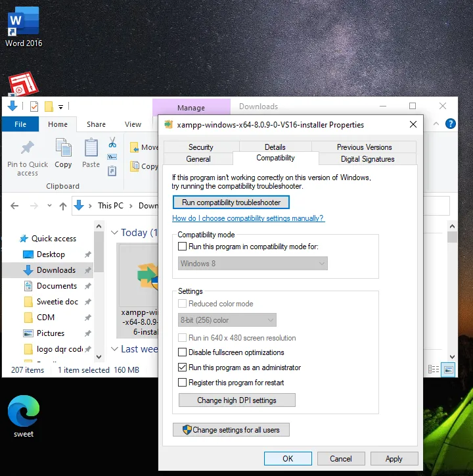Click the pin icon next to Pictures

coord(87,333)
